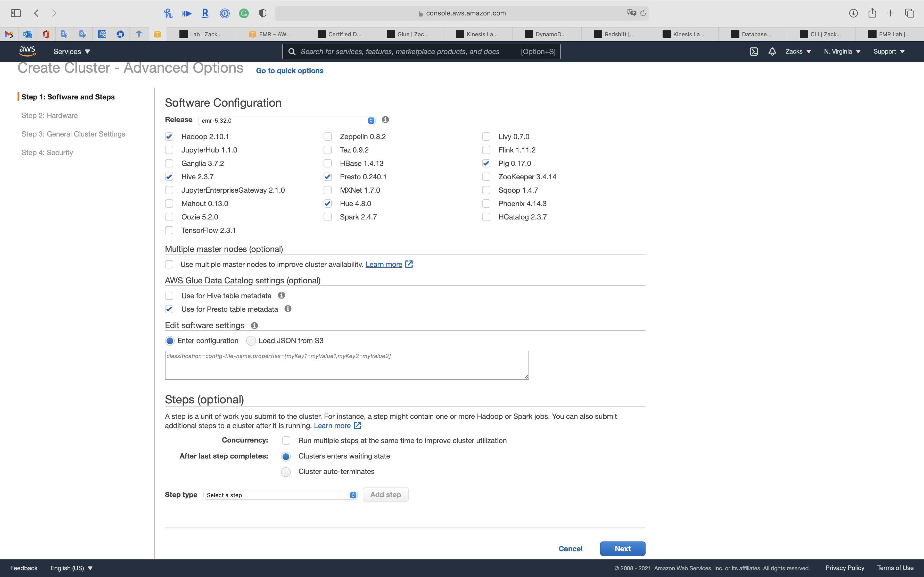Go to Step 2: Hardware
924x577 pixels.
(50, 116)
